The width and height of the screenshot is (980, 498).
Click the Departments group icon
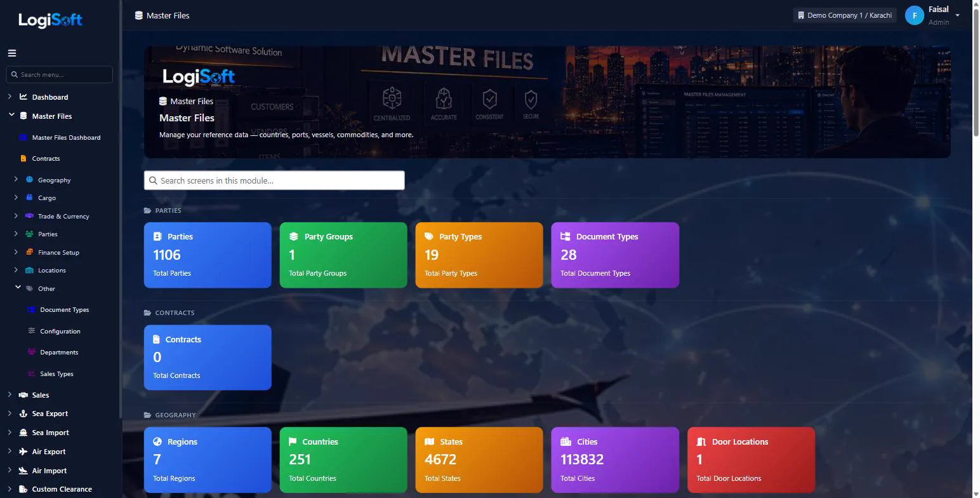pyautogui.click(x=31, y=352)
